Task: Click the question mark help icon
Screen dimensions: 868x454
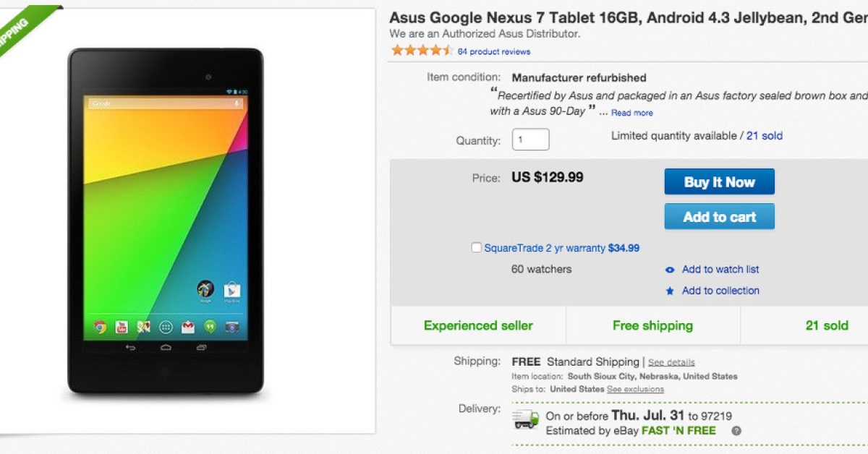Action: tap(736, 431)
